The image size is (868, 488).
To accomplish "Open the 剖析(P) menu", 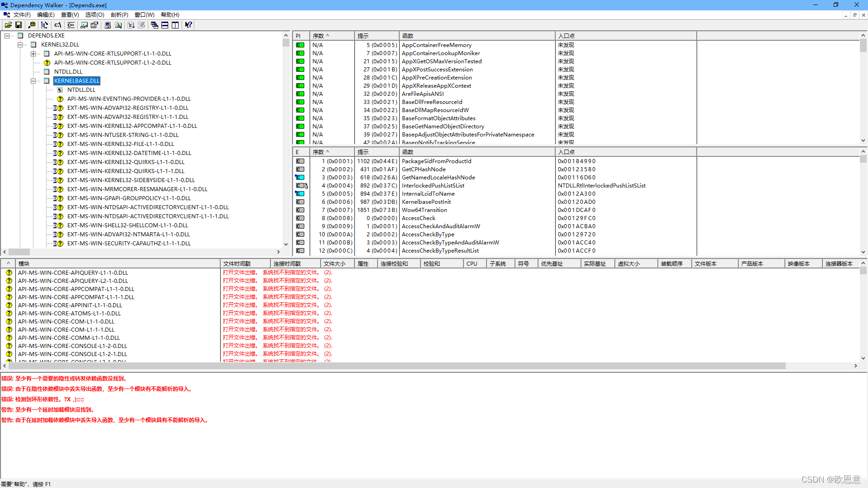I will [x=120, y=15].
